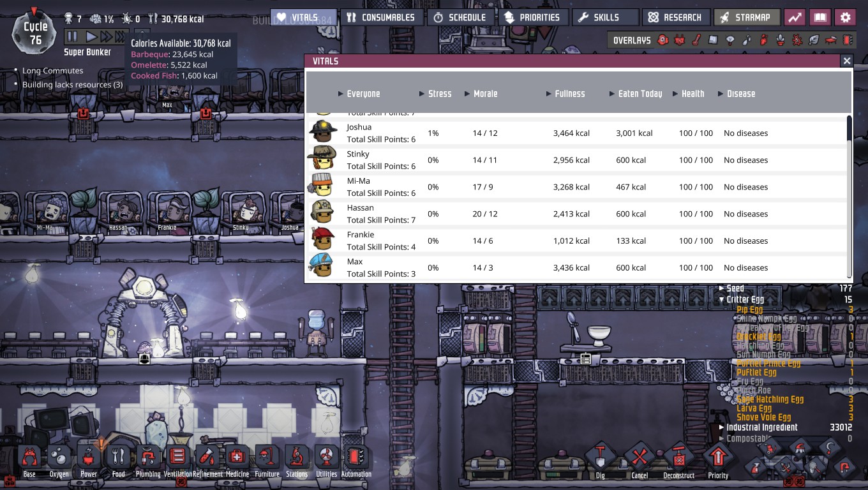Sort Vitals by the Everyone column

pyautogui.click(x=359, y=94)
